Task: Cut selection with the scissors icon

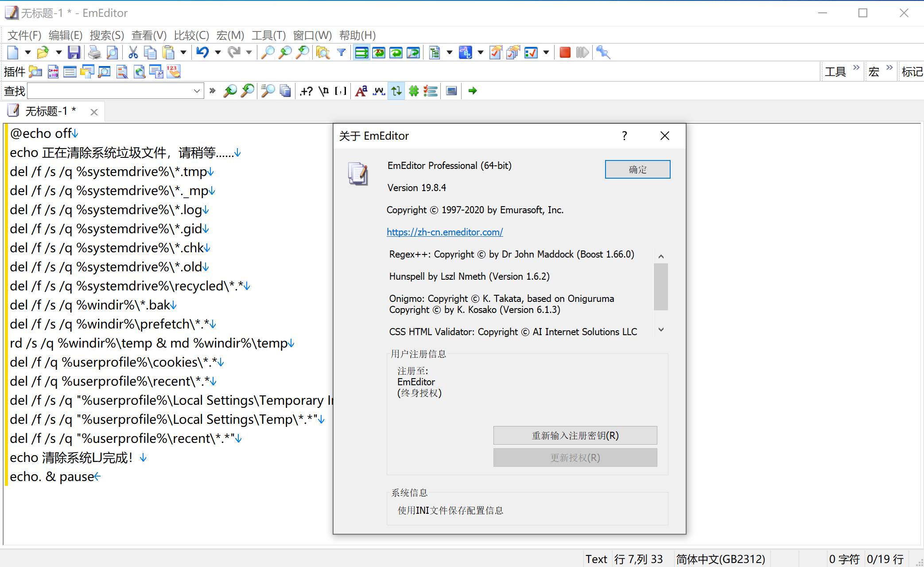Action: click(133, 53)
